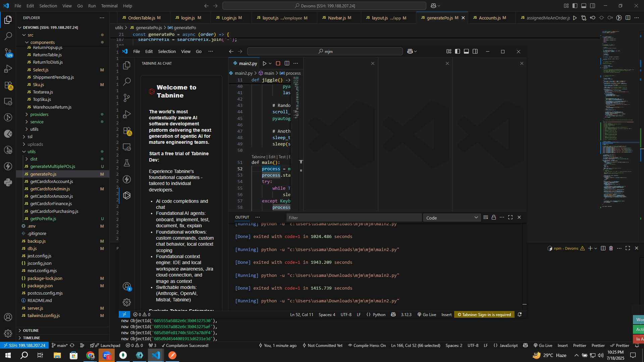Toggle Secondary Side Bar in the mjm title bar
Image resolution: width=644 pixels, height=362 pixels.
(475, 51)
